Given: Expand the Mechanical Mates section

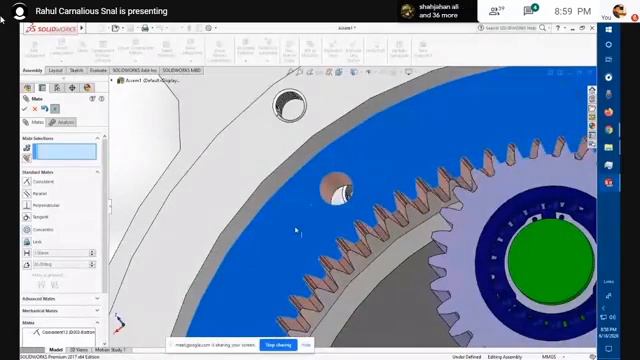Looking at the screenshot, I should pos(97,311).
